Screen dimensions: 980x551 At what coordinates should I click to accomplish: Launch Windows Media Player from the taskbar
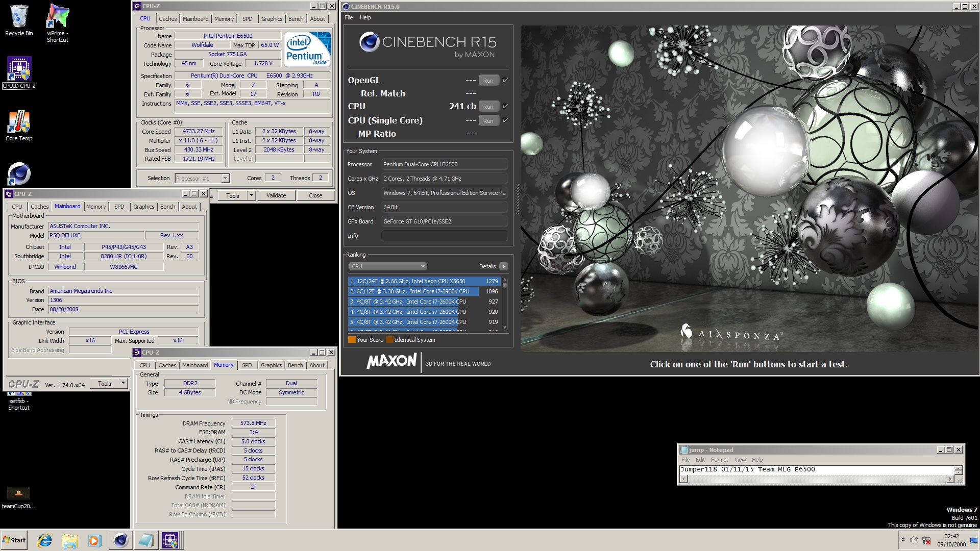(x=94, y=540)
